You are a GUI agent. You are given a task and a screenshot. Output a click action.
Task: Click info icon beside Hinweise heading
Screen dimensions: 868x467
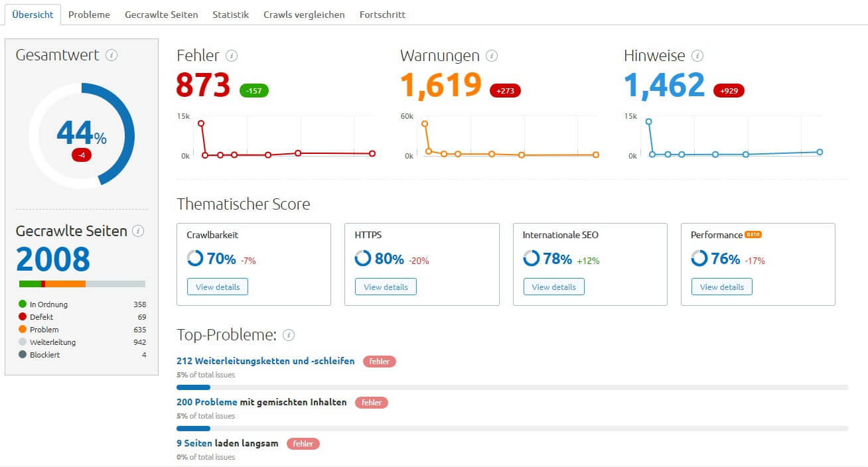tap(697, 56)
